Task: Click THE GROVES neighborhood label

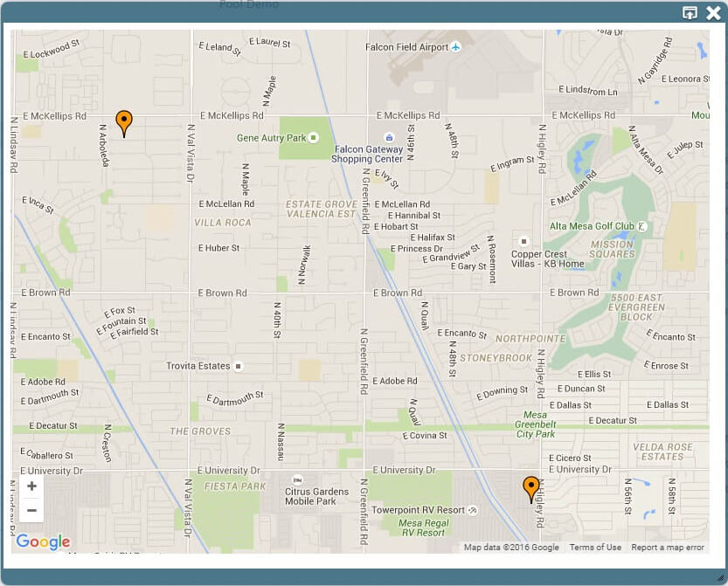Action: coord(200,431)
